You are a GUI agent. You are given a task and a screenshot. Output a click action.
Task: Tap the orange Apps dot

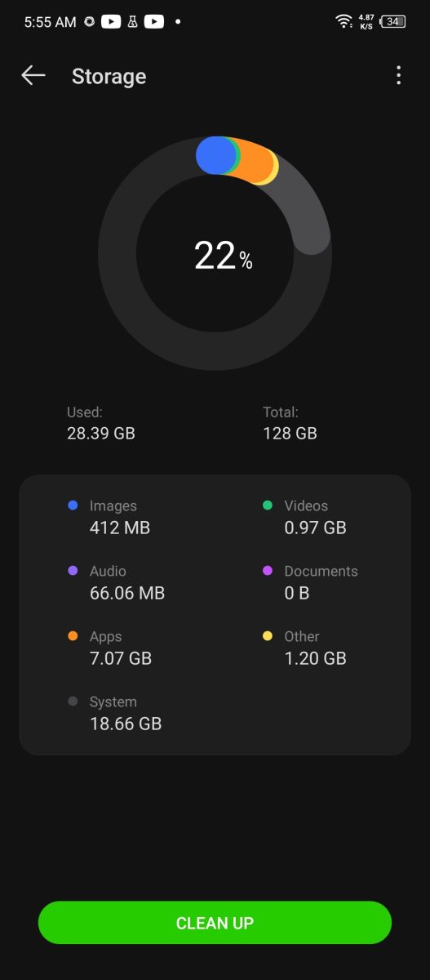[x=73, y=636]
